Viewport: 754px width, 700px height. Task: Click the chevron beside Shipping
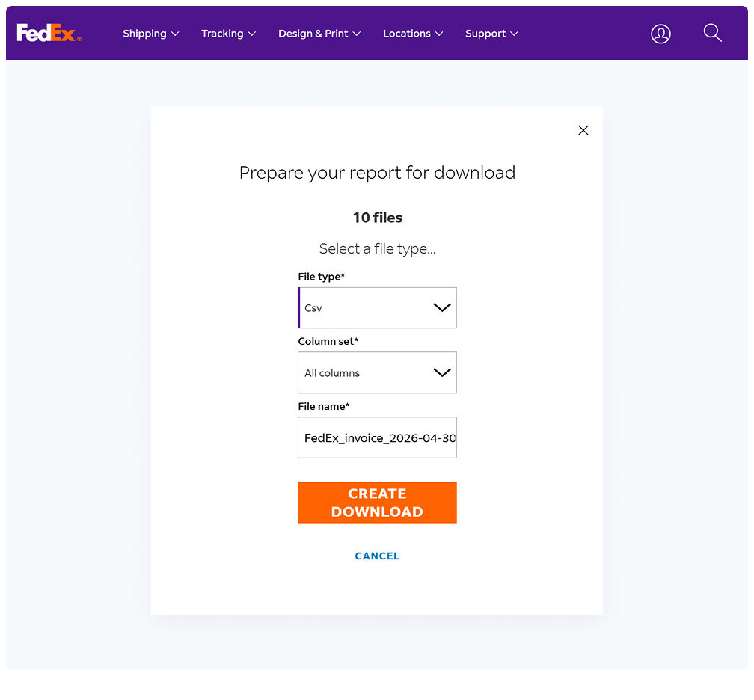pyautogui.click(x=175, y=34)
